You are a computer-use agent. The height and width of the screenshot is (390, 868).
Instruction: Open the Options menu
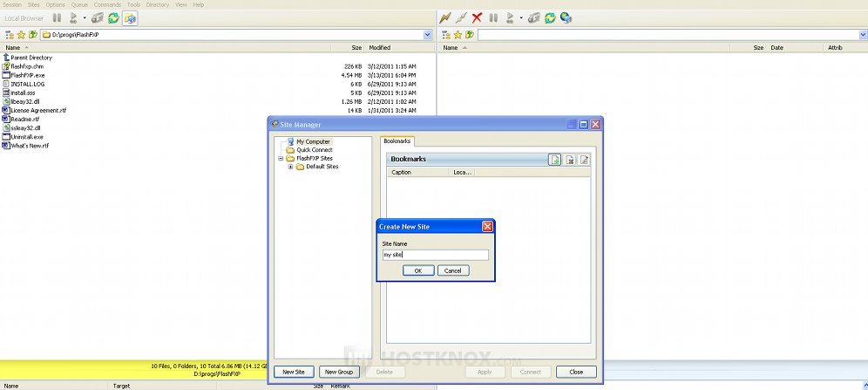(56, 4)
